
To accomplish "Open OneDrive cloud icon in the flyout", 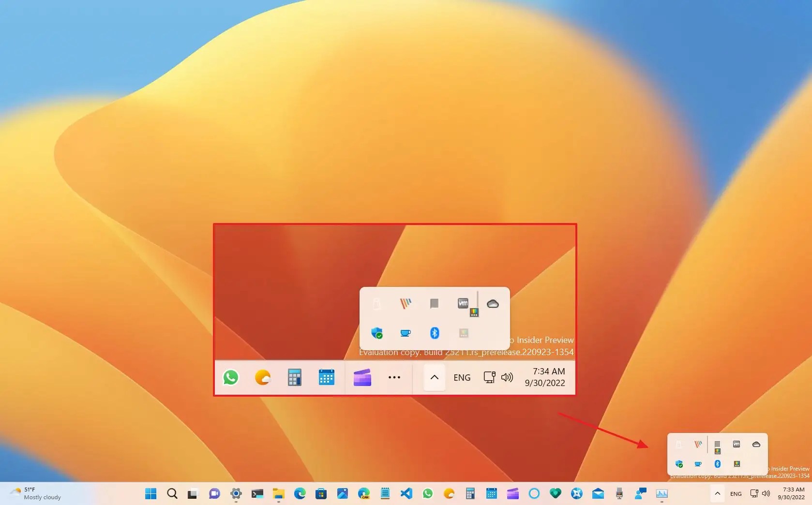I will coord(493,303).
